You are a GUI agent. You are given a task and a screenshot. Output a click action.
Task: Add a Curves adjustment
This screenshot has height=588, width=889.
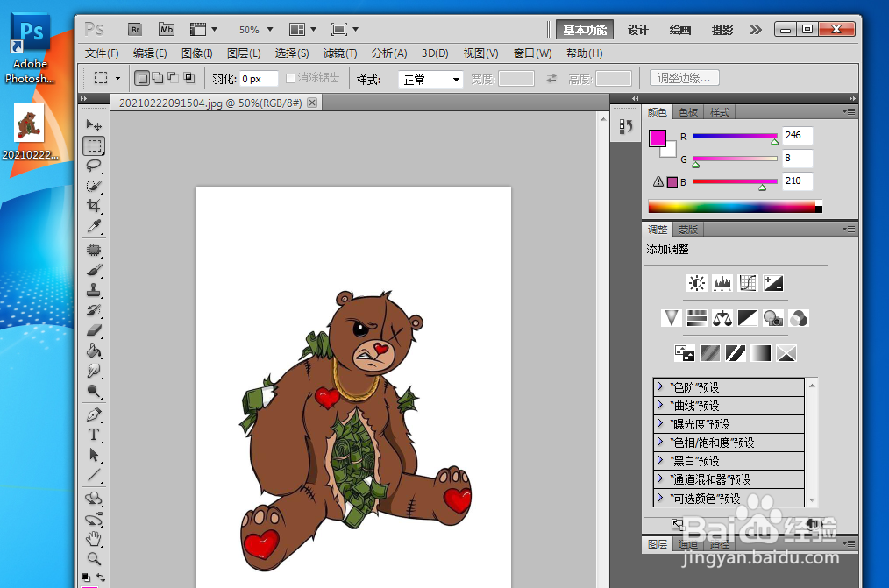[x=748, y=283]
